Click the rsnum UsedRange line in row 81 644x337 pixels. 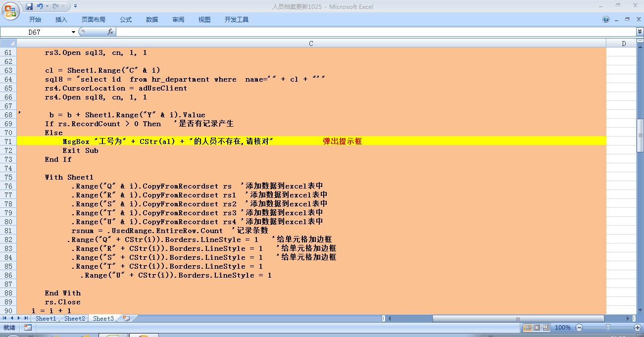click(170, 231)
